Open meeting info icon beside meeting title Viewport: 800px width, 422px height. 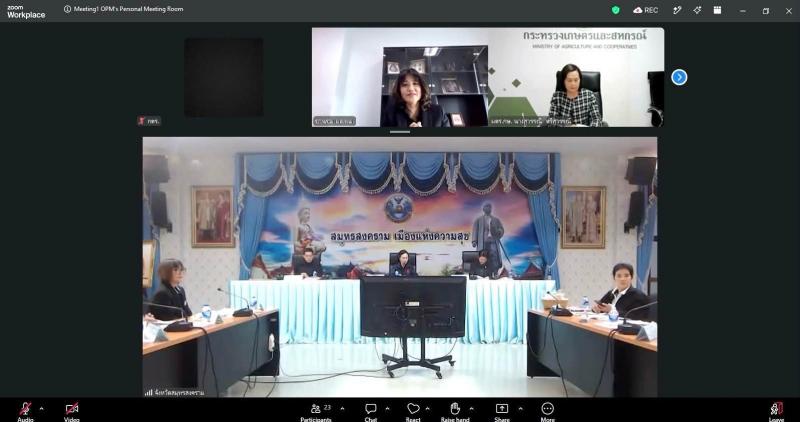tap(67, 9)
